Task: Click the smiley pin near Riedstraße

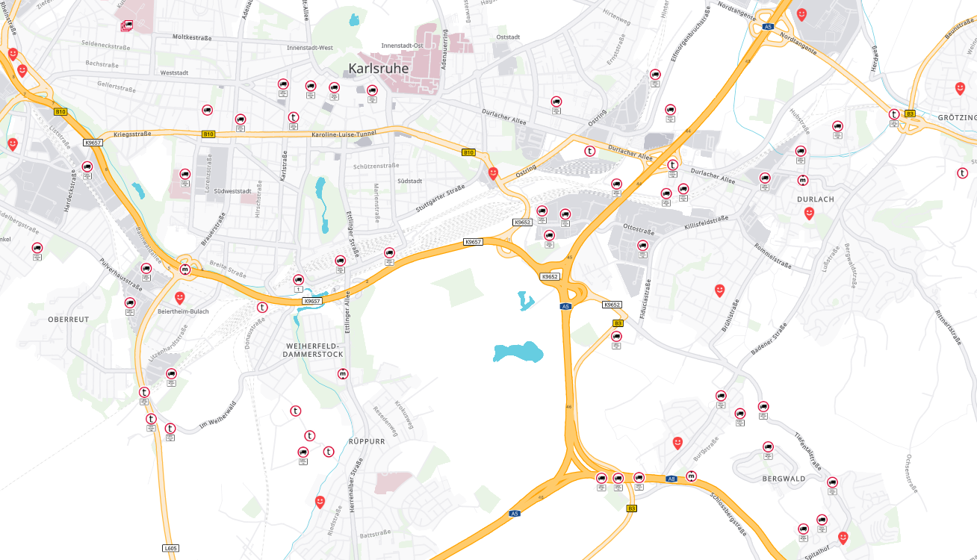Action: pyautogui.click(x=320, y=501)
